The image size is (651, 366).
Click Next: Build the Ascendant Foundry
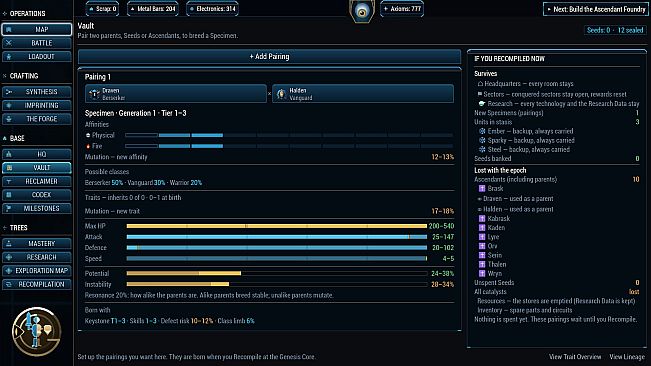[x=595, y=9]
